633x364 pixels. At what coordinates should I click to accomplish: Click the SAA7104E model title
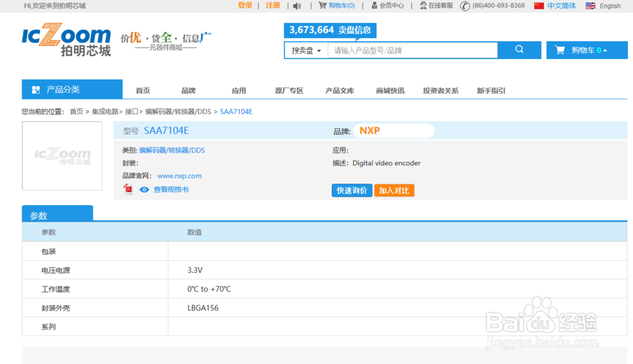click(x=166, y=131)
